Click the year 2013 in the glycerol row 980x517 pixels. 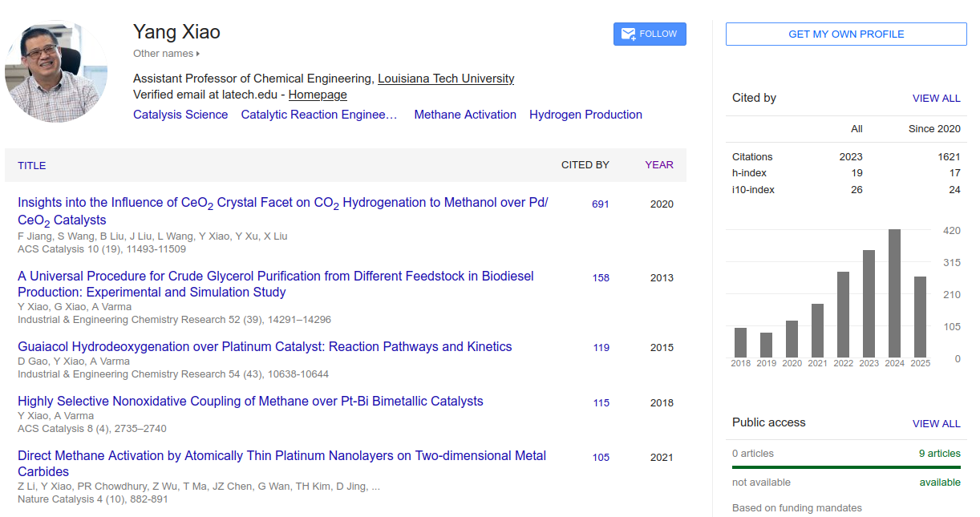pyautogui.click(x=662, y=278)
